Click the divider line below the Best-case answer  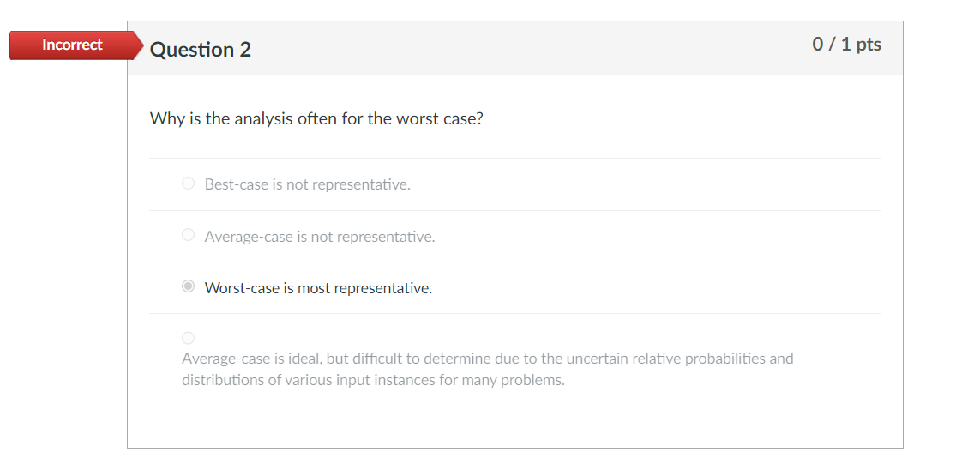(514, 210)
